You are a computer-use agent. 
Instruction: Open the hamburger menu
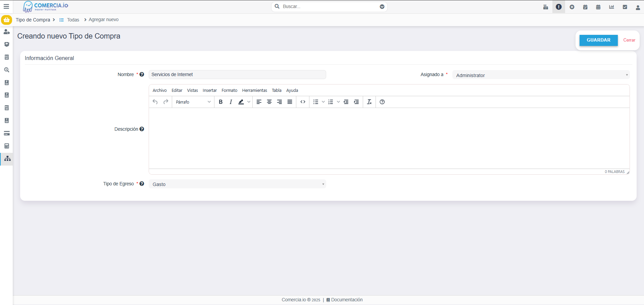point(6,6)
